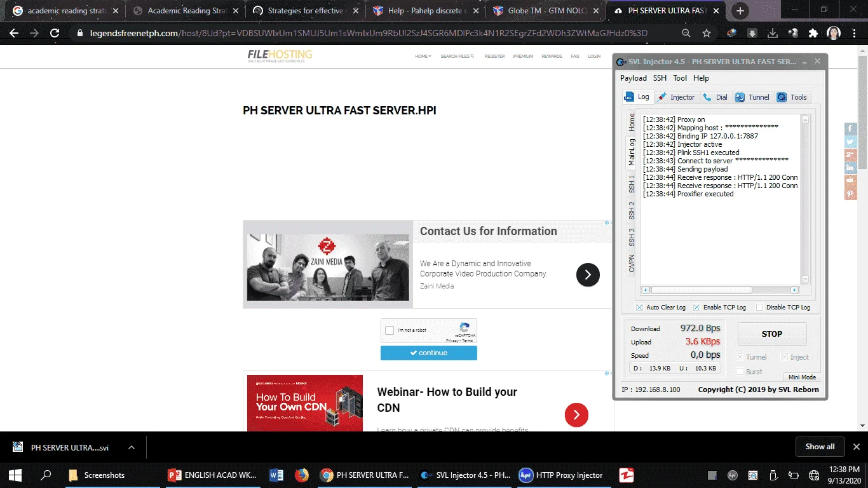This screenshot has width=868, height=488.
Task: Open the SEARCH FILES nav link
Action: click(458, 57)
